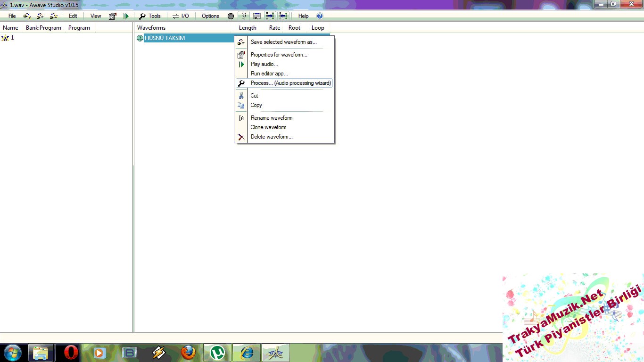The height and width of the screenshot is (362, 644).
Task: Choose Process... (Audio processing wizard)
Action: (290, 83)
